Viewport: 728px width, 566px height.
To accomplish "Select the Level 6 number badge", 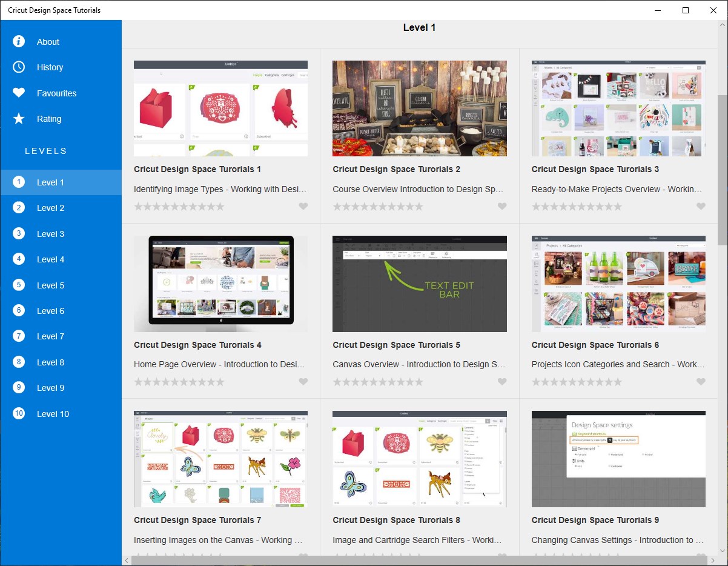I will pyautogui.click(x=19, y=310).
